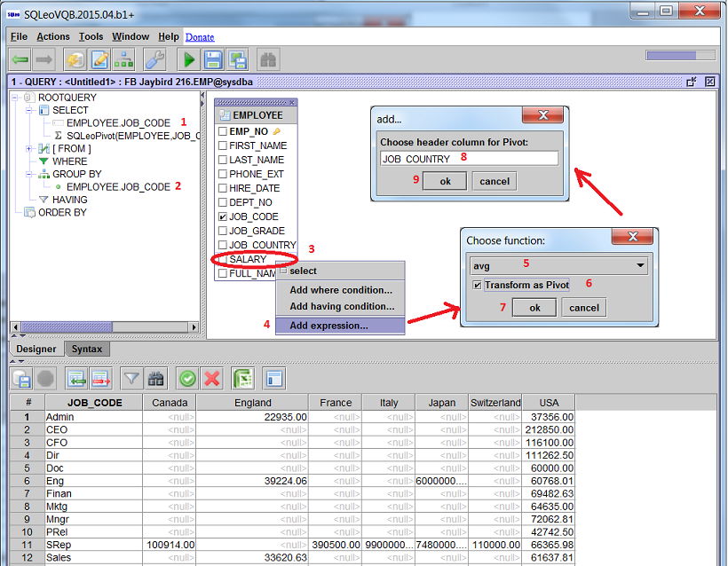The width and height of the screenshot is (728, 566).
Task: Click the Save floppy disk toolbar icon
Action: [x=213, y=59]
